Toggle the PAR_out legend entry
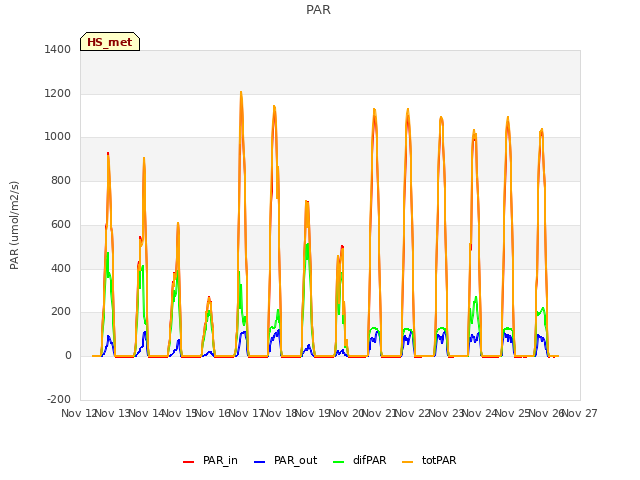Image resolution: width=640 pixels, height=480 pixels. click(285, 460)
